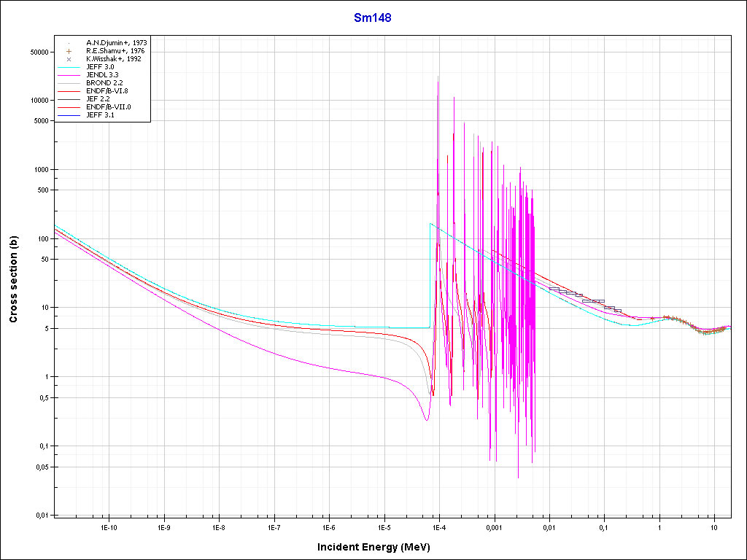Image resolution: width=747 pixels, height=560 pixels.
Task: Click the K.Wisshak+, 1992 legend entry text
Action: [x=113, y=59]
